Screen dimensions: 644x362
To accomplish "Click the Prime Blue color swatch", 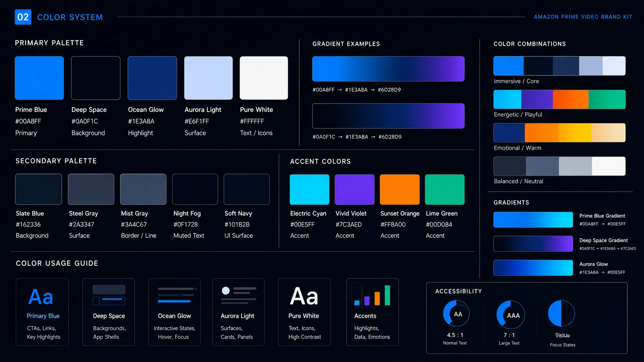I will point(39,78).
